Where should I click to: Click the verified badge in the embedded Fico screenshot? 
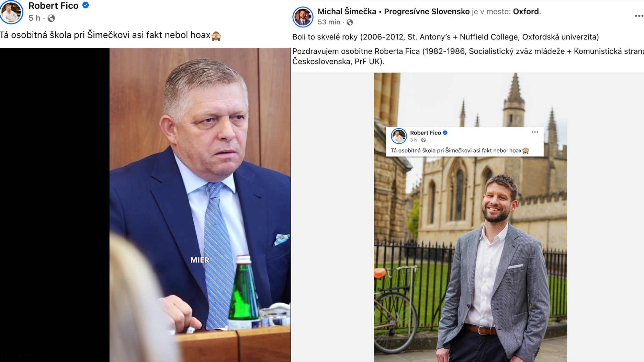(x=445, y=133)
